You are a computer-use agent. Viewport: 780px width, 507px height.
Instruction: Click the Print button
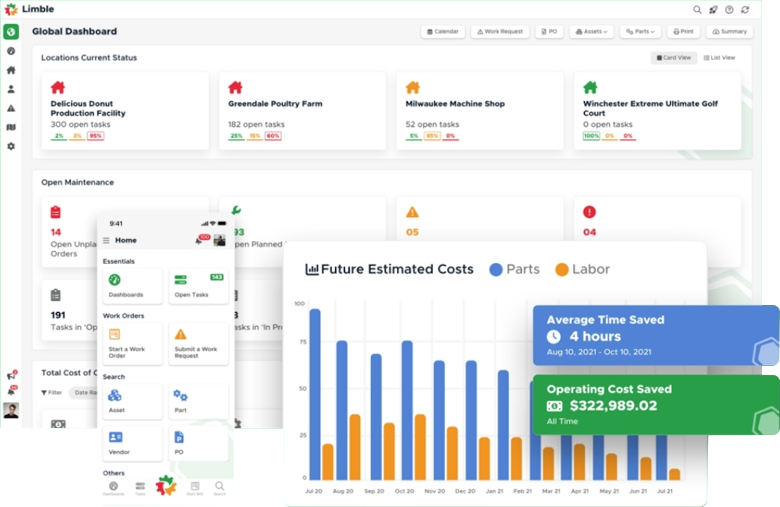point(683,31)
